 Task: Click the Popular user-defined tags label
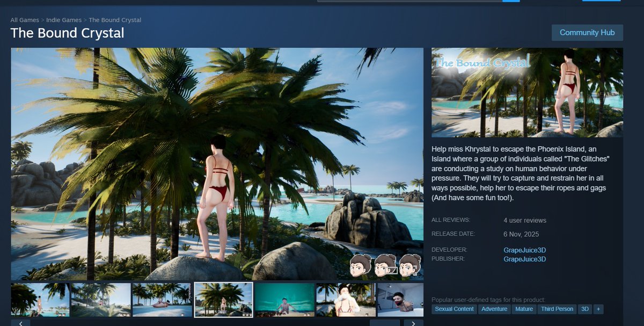coord(488,300)
